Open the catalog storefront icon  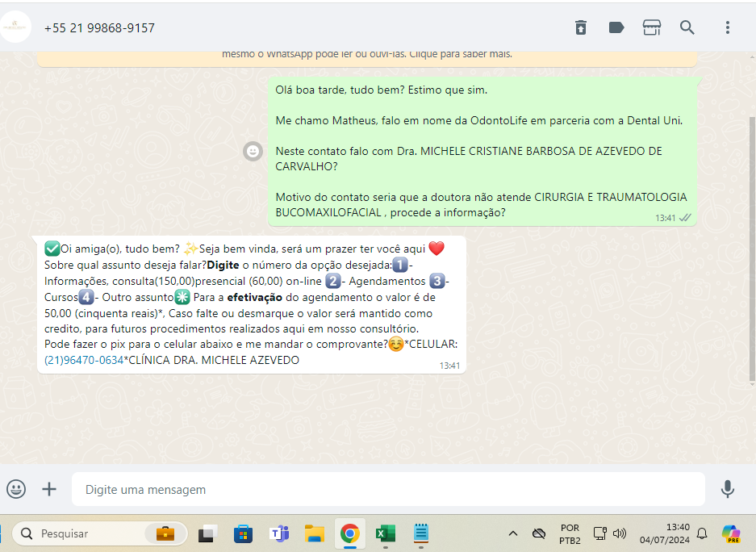651,27
